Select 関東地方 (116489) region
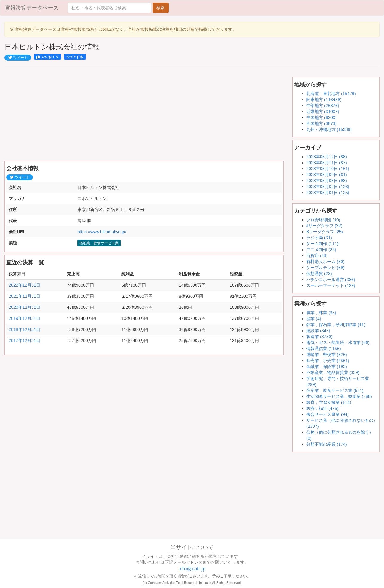 (x=324, y=100)
